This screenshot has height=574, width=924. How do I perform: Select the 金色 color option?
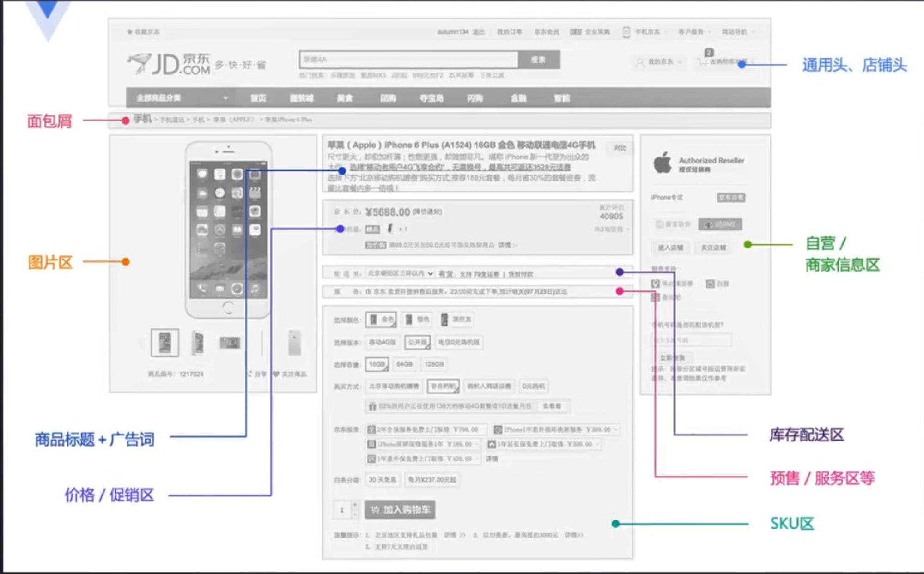[x=381, y=320]
